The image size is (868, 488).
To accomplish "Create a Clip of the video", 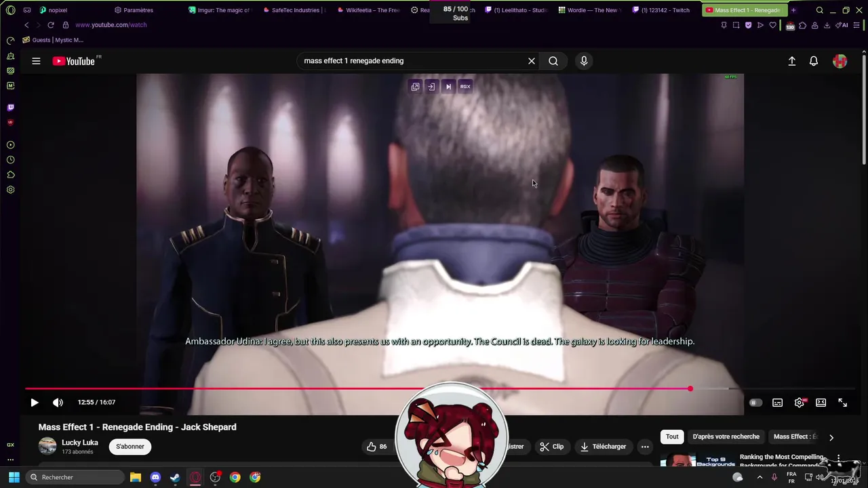I will (x=552, y=447).
